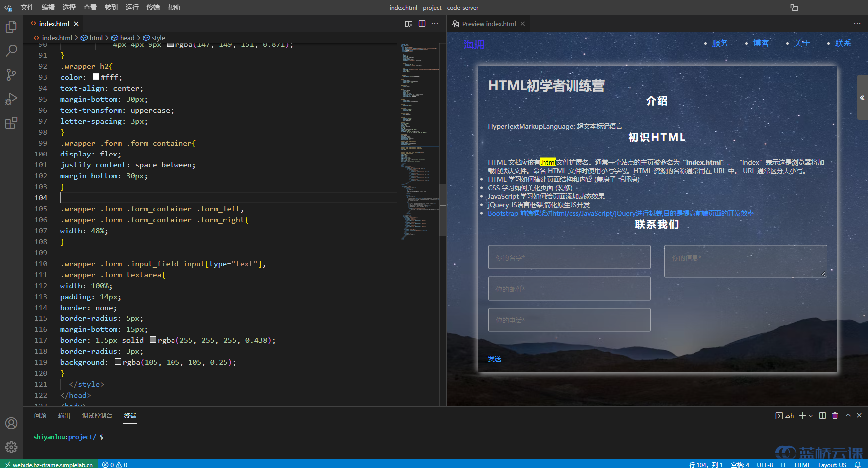Screen dimensions: 868x468
Task: Open Run and Debug view icon
Action: [x=11, y=99]
